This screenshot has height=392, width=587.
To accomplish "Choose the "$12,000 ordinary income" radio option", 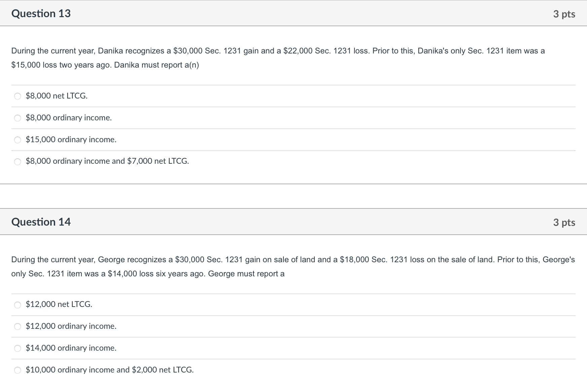I will pyautogui.click(x=18, y=326).
